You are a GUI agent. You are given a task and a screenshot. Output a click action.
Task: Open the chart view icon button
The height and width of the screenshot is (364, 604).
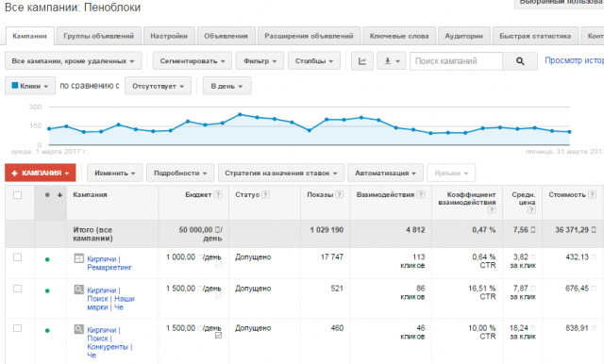(362, 61)
